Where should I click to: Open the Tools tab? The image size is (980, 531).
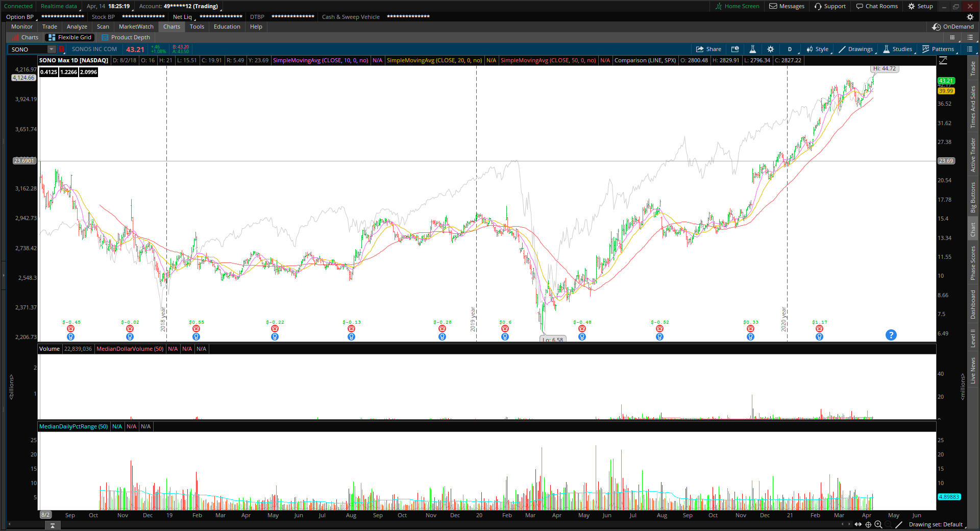tap(197, 27)
